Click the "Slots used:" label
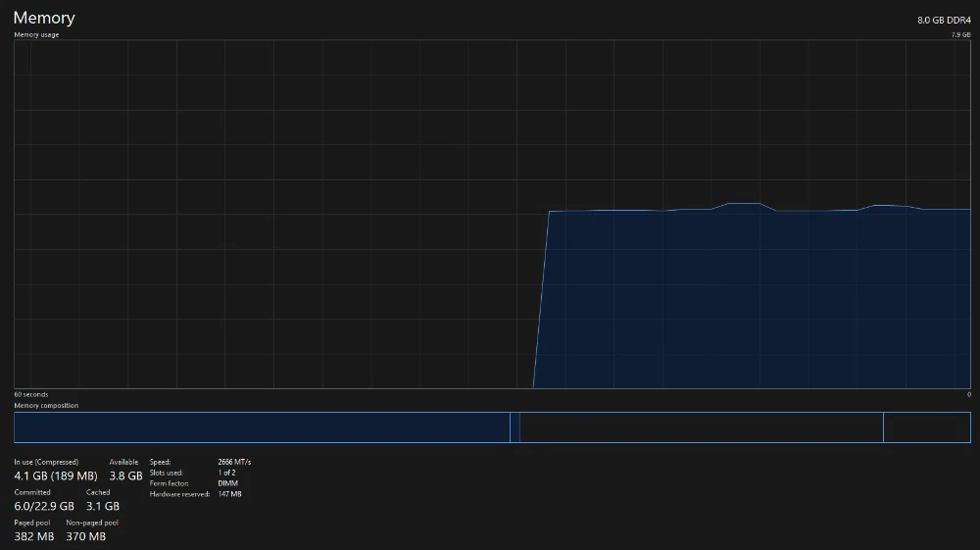The image size is (980, 550). point(167,473)
